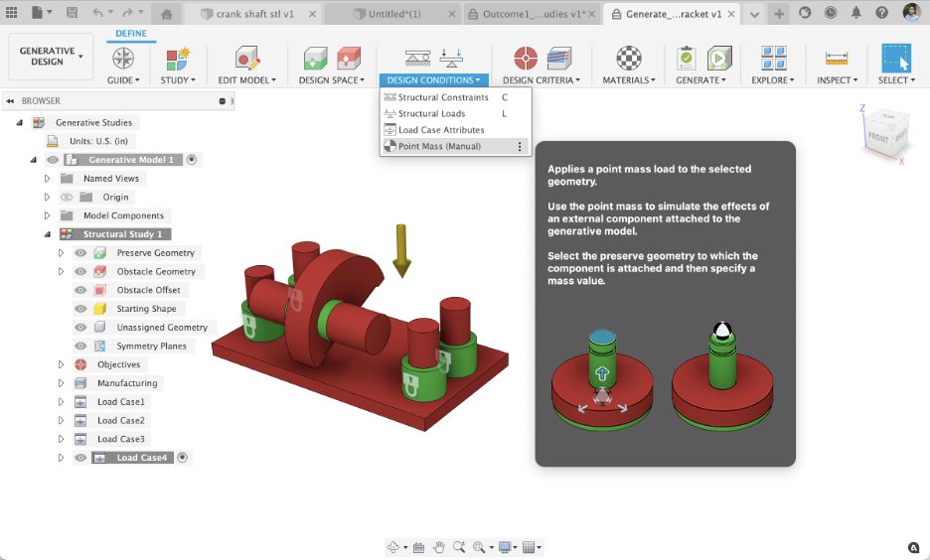Activate Load Case4 radio button
930x560 pixels.
coord(182,458)
